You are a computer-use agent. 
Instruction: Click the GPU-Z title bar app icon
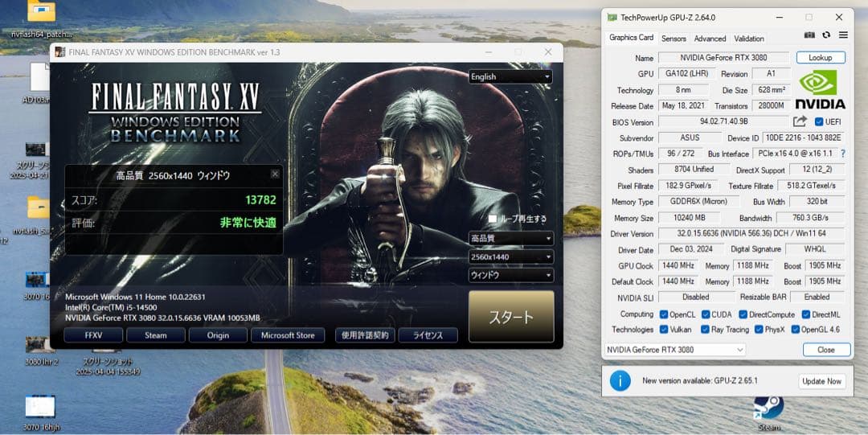coord(612,17)
